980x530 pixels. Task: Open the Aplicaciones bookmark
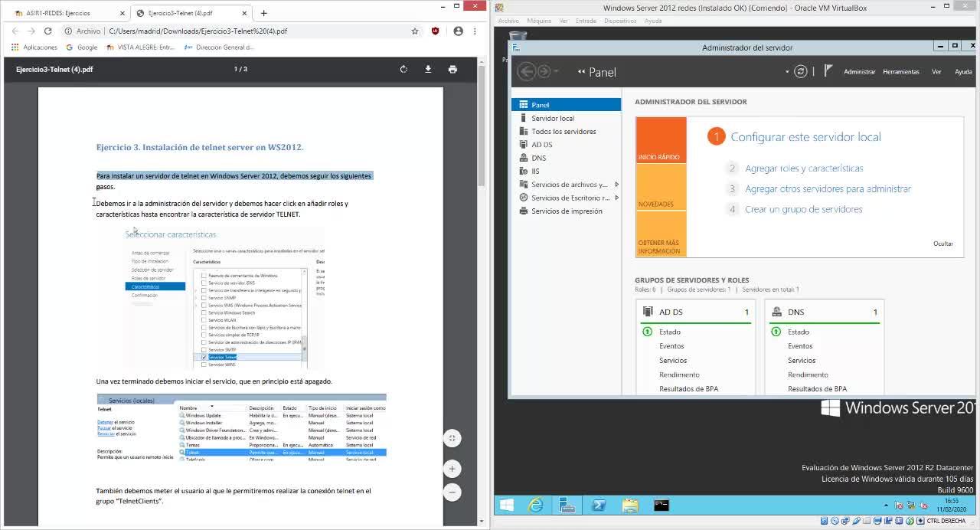tap(34, 47)
